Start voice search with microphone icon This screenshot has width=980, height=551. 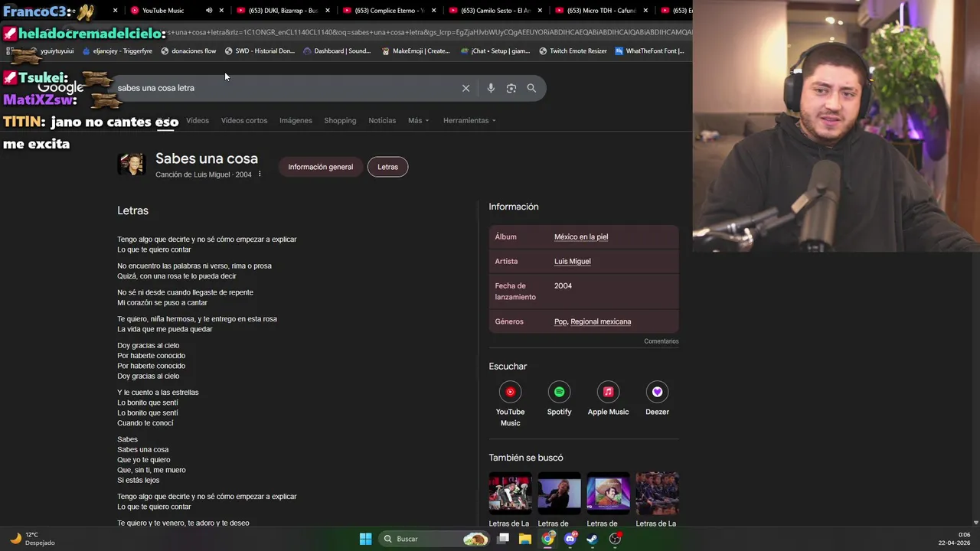pos(491,88)
